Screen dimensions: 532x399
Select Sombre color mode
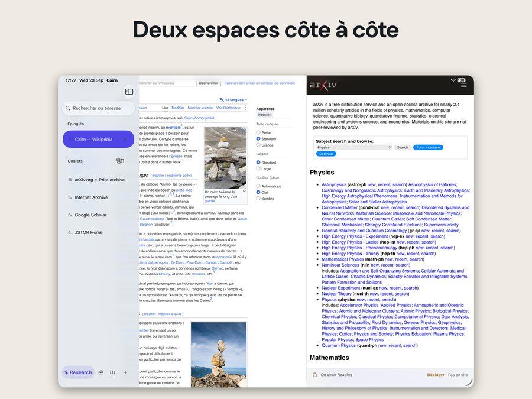(x=258, y=199)
